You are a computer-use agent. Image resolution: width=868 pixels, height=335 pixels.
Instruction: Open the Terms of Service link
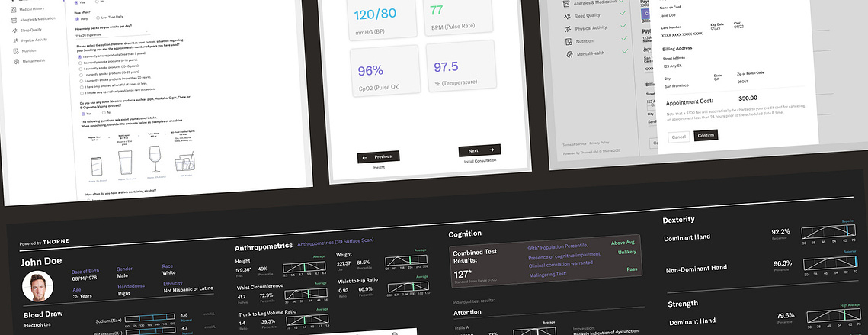(574, 143)
